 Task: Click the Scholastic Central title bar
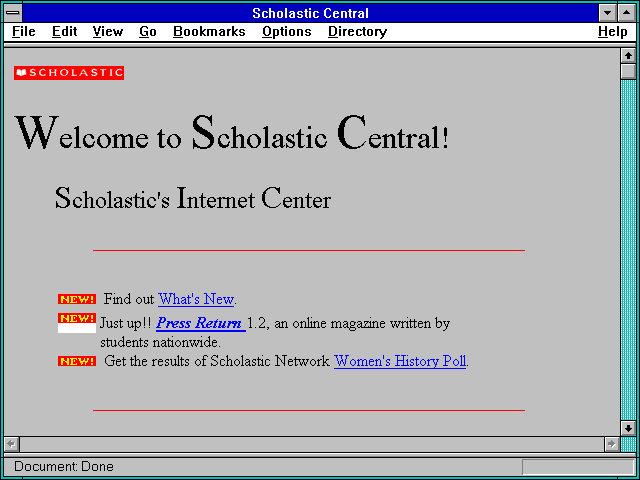click(x=310, y=13)
